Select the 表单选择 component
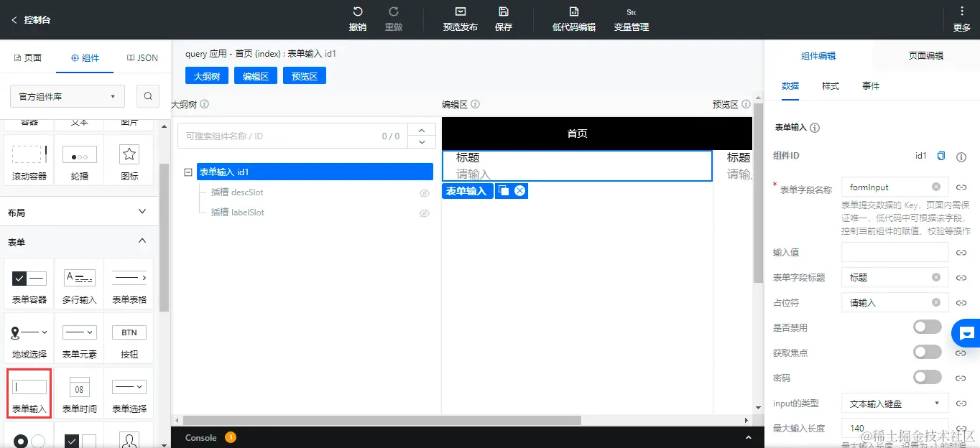 click(x=129, y=393)
